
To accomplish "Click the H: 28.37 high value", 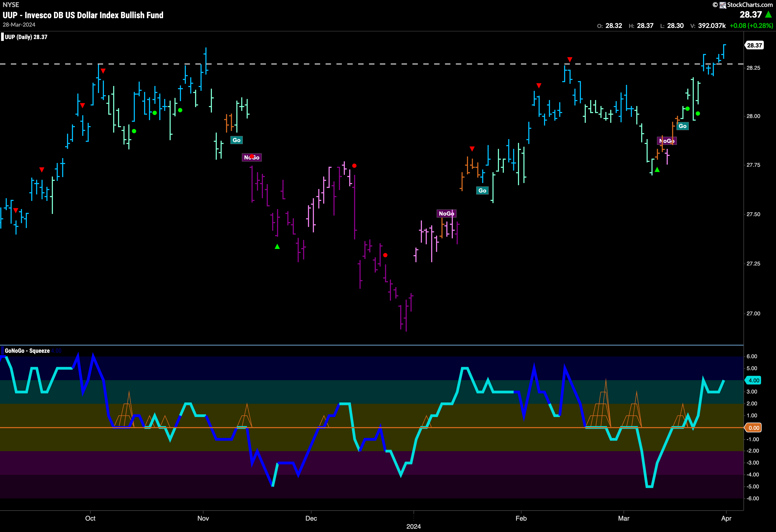I will [641, 26].
